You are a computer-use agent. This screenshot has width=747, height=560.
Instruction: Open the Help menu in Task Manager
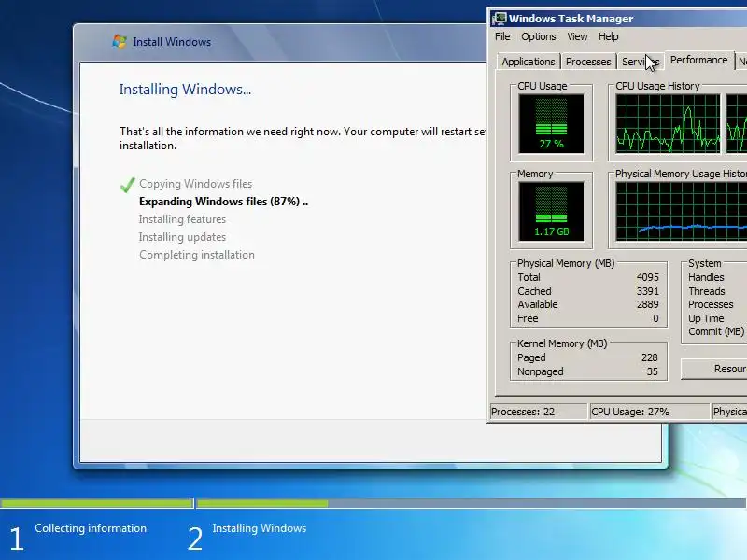pos(609,36)
